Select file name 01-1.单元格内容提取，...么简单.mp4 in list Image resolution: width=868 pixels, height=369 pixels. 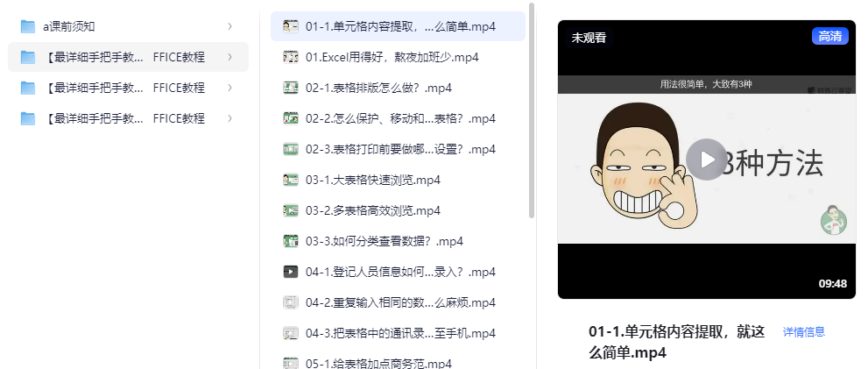pos(400,26)
